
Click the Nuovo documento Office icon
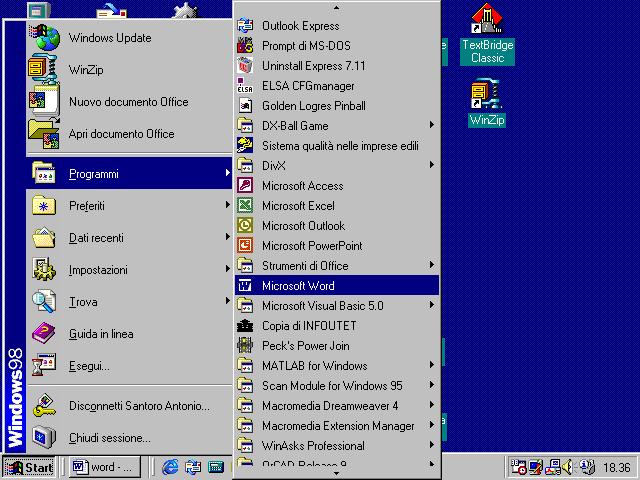click(x=44, y=102)
